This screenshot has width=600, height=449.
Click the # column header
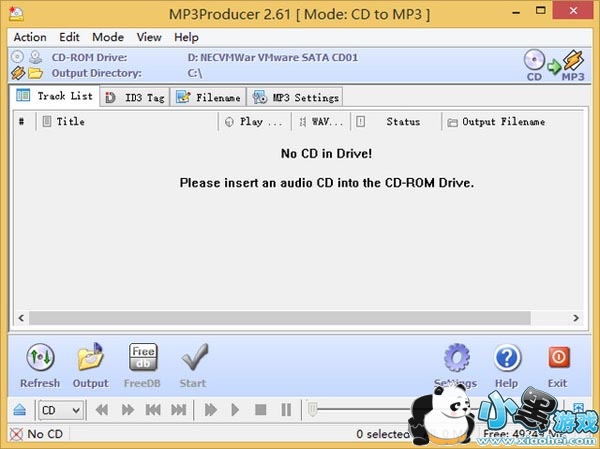click(25, 122)
